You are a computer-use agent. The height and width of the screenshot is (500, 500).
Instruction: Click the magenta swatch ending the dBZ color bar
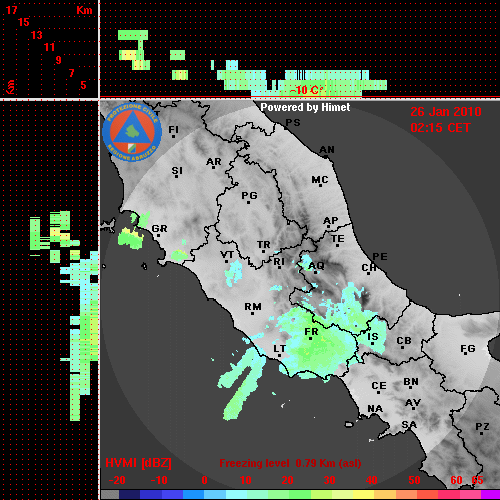[490, 494]
